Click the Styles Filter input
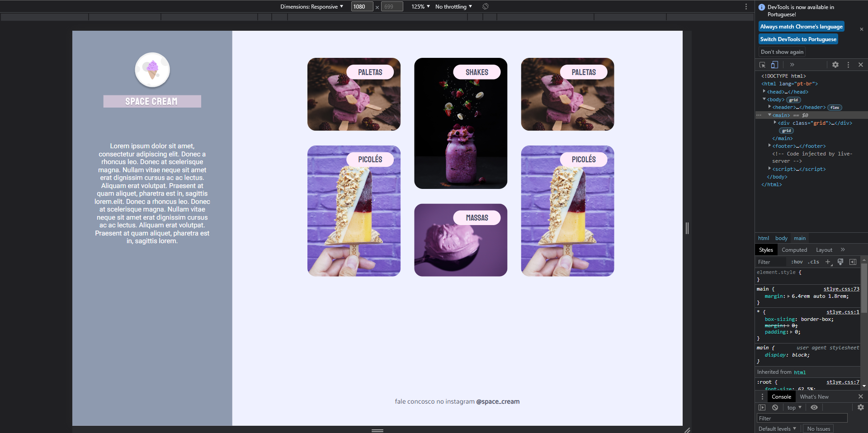Screen dimensions: 868x433 click(x=771, y=262)
